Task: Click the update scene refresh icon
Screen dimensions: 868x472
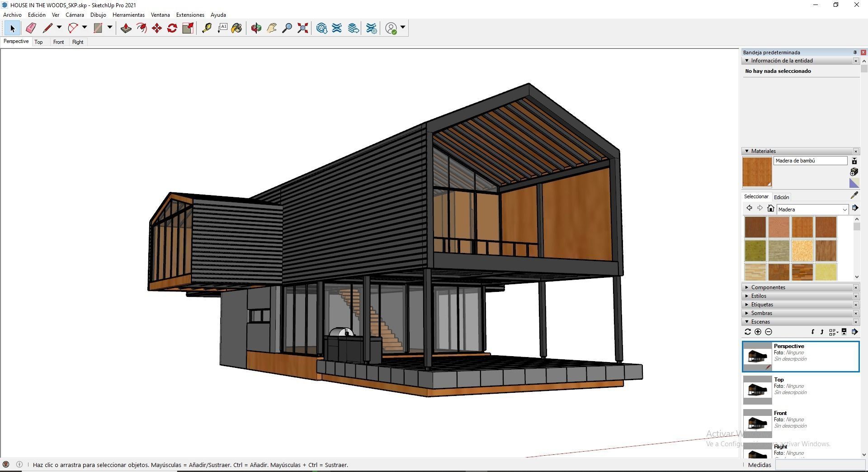Action: [748, 332]
